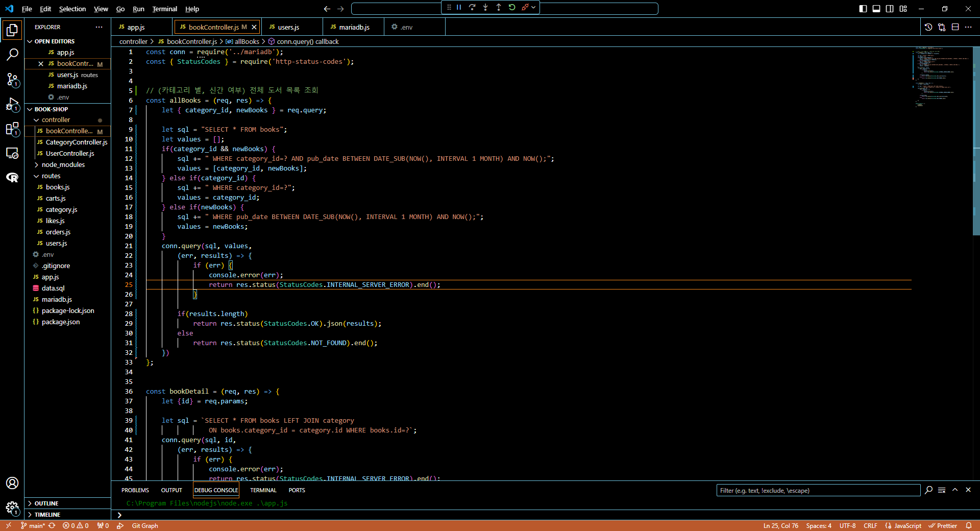This screenshot has width=980, height=531.
Task: Toggle the secondary side bar layout button
Action: pos(890,9)
